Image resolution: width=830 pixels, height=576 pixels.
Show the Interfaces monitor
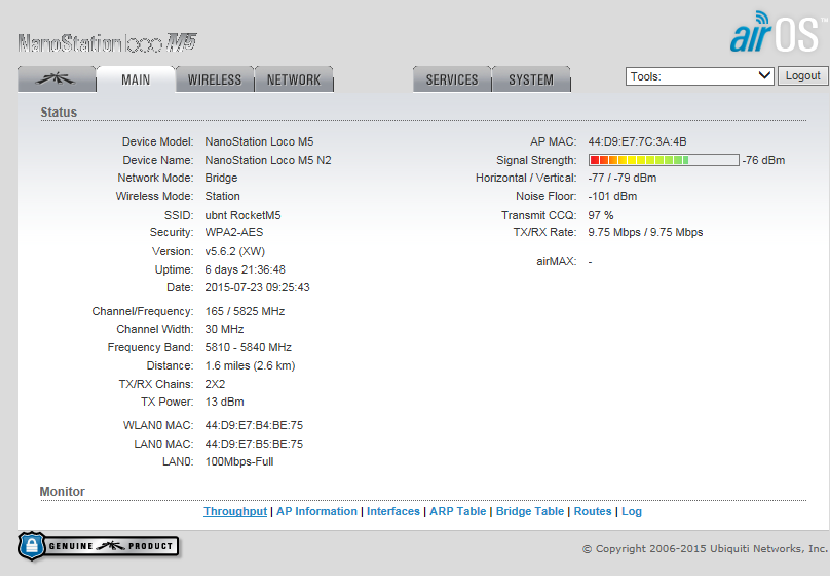click(393, 511)
